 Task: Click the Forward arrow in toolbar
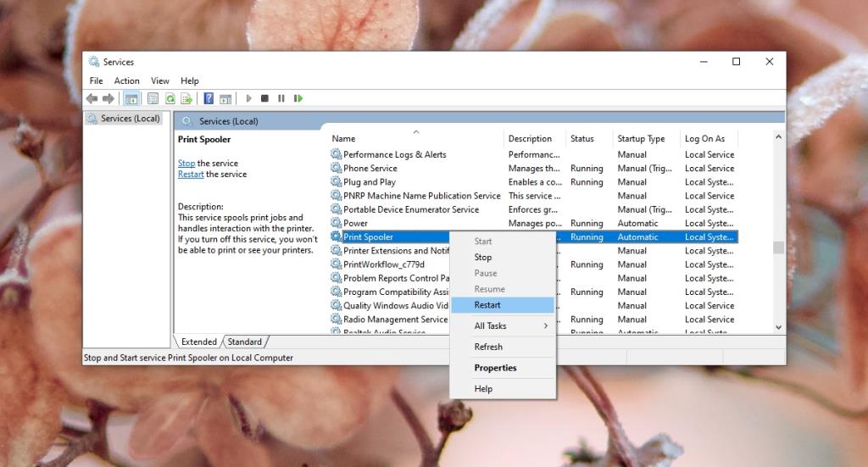coord(108,98)
